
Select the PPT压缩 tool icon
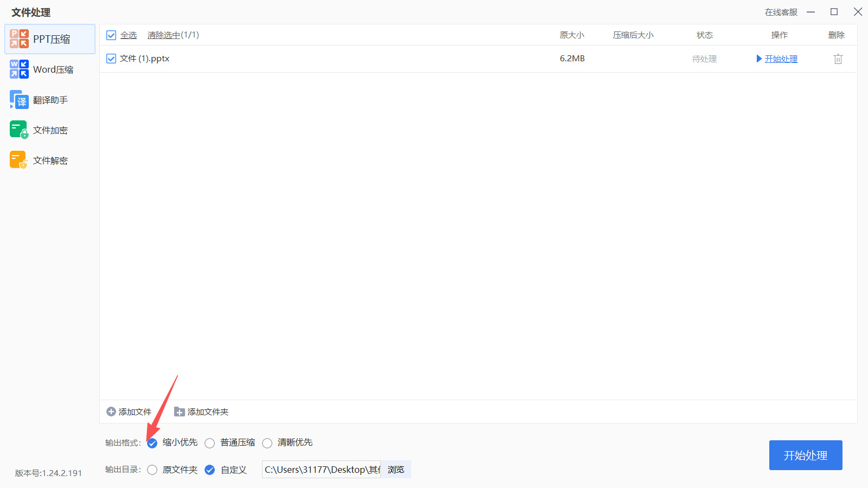(19, 38)
